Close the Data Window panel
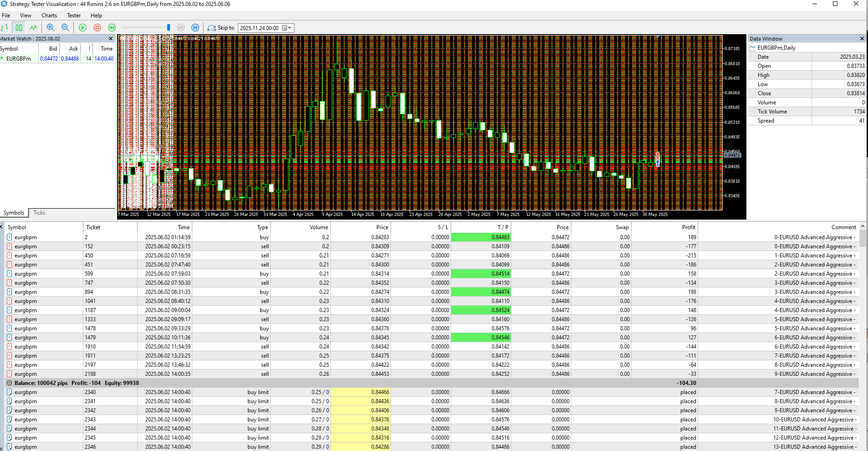This screenshot has width=868, height=451. click(862, 39)
